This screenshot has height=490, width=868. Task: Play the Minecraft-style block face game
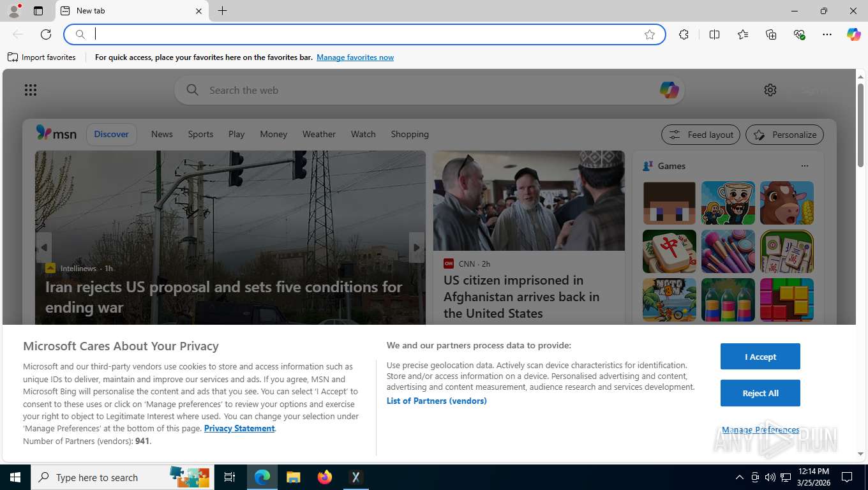[x=670, y=203]
